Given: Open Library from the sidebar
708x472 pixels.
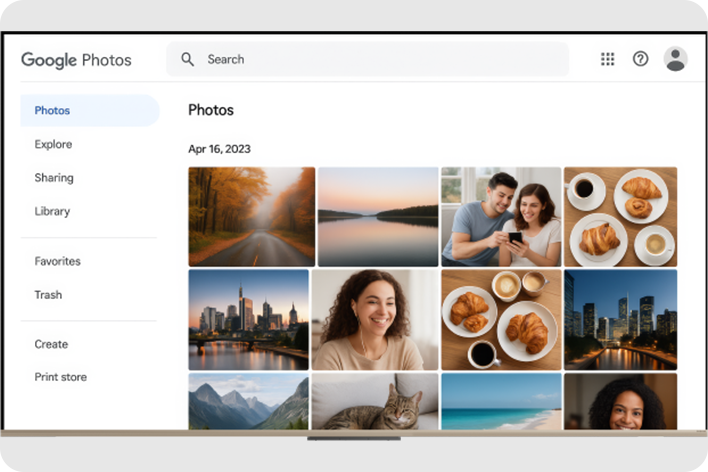Looking at the screenshot, I should (x=52, y=211).
